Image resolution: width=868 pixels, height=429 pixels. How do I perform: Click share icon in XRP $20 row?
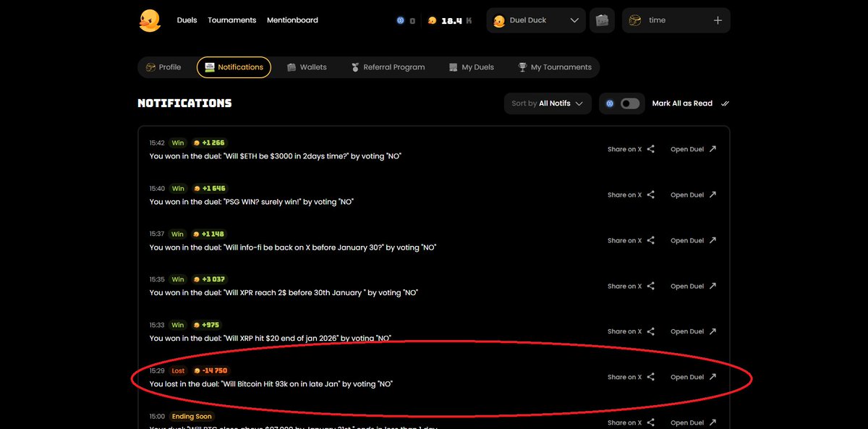tap(651, 331)
